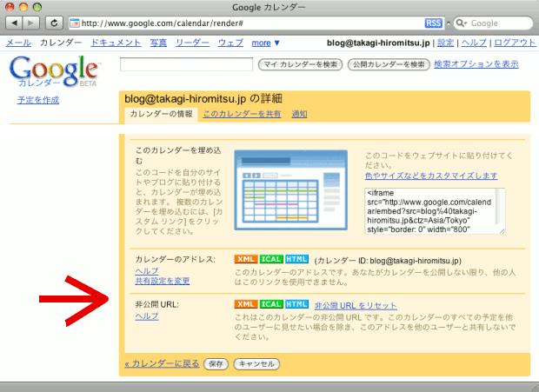Viewport: 539px width, 392px height.
Task: Open ヘルプ under 非公開 URL
Action: pos(147,316)
